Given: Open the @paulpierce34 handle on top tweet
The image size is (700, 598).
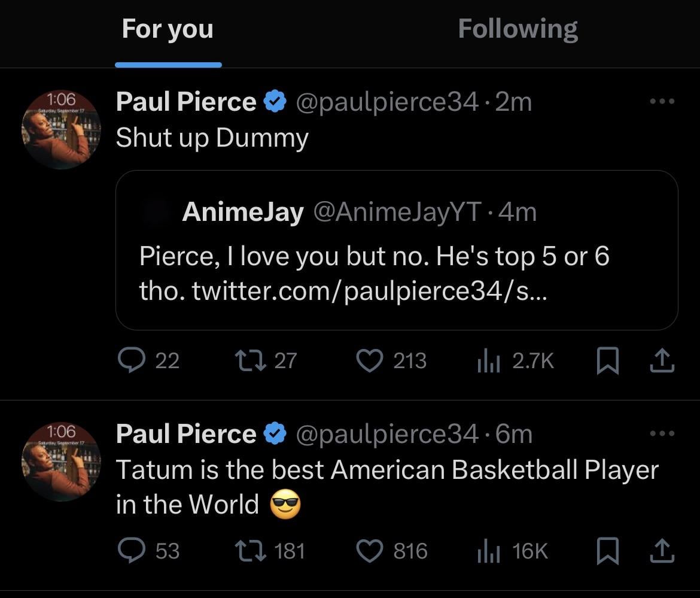Looking at the screenshot, I should pos(387,102).
